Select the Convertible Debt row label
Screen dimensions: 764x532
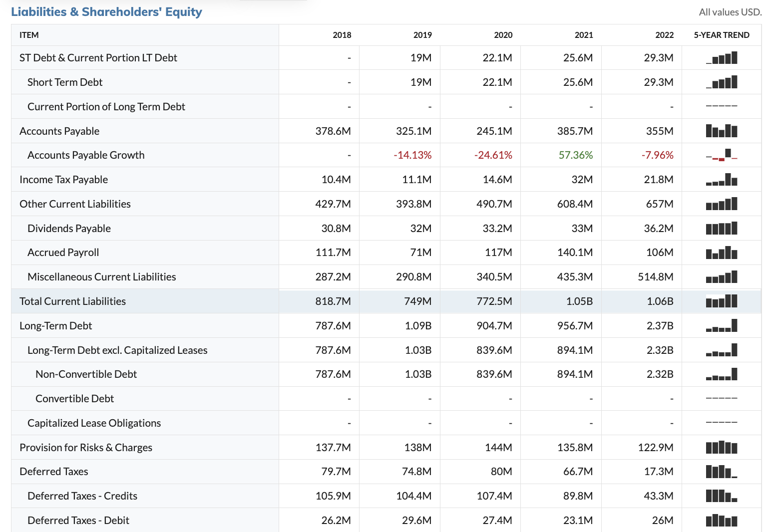point(74,399)
